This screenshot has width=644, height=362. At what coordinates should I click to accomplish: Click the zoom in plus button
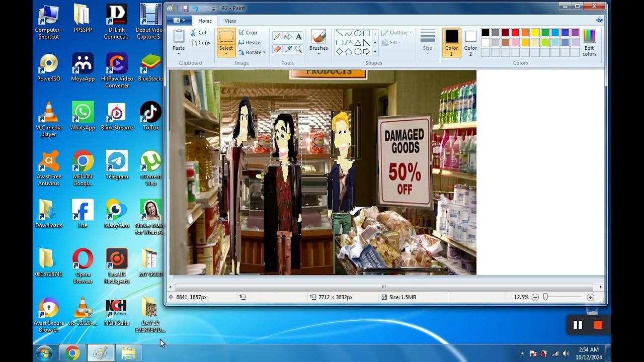591,297
